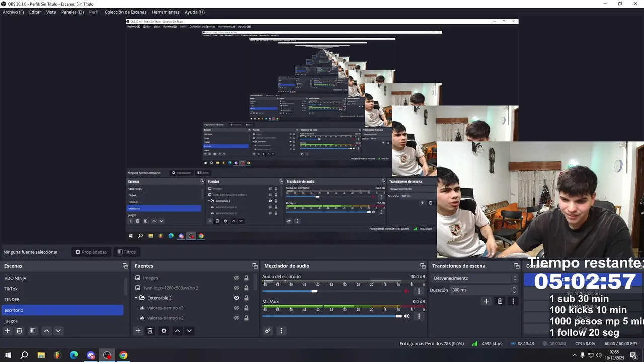Image resolution: width=644 pixels, height=362 pixels.
Task: Open transition properties three-dot menu
Action: click(x=513, y=301)
